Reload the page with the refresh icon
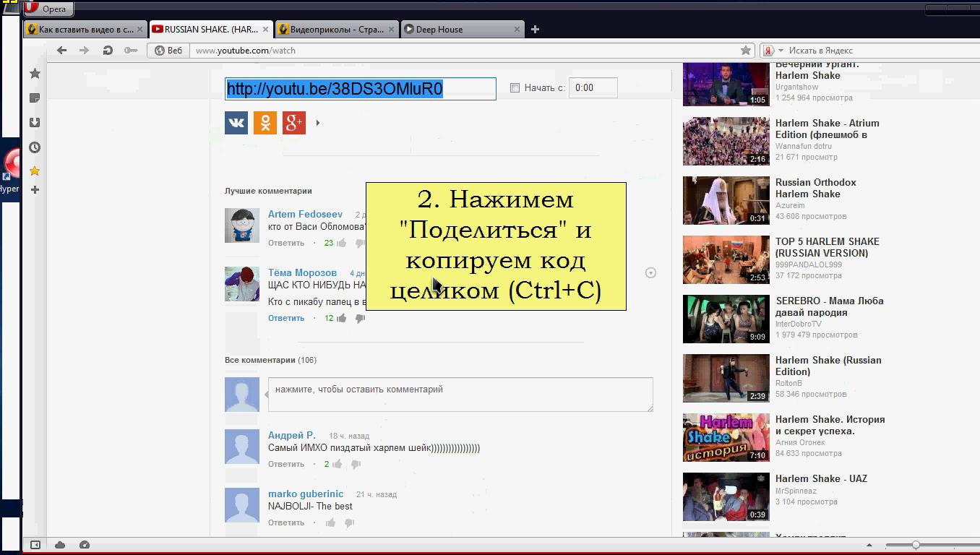The width and height of the screenshot is (980, 555). (x=108, y=50)
